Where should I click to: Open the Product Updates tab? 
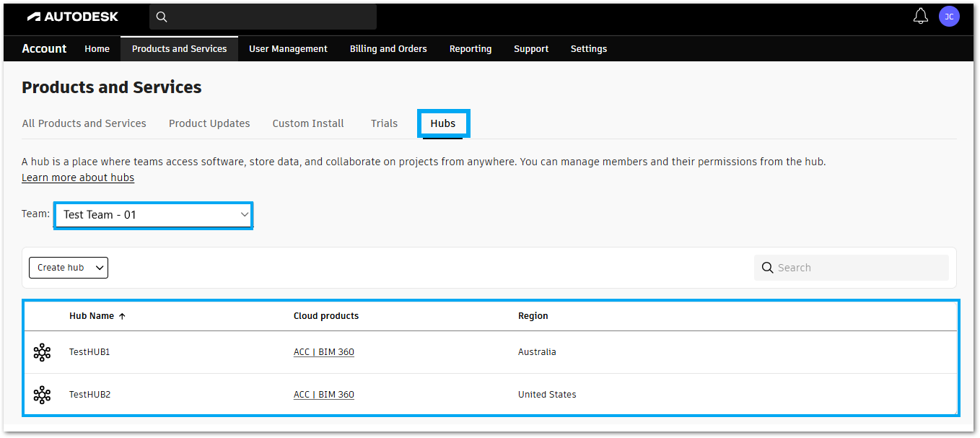[x=209, y=123]
